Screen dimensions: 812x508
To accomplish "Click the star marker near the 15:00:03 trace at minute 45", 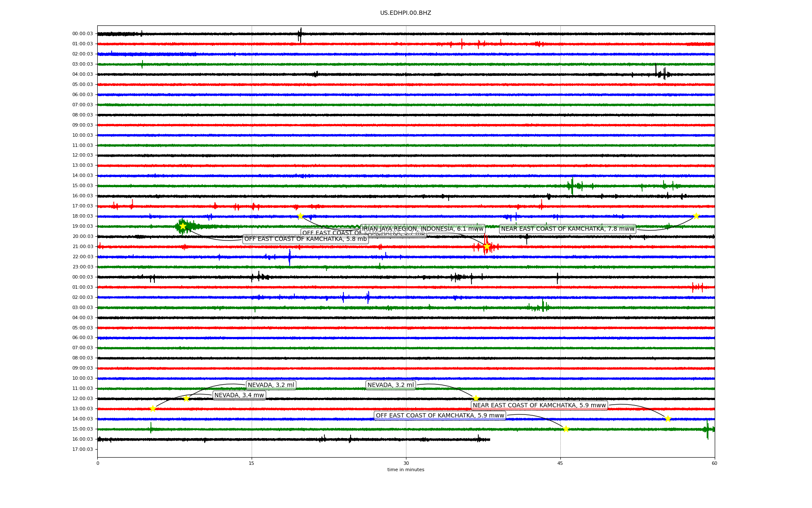I will coord(566,429).
